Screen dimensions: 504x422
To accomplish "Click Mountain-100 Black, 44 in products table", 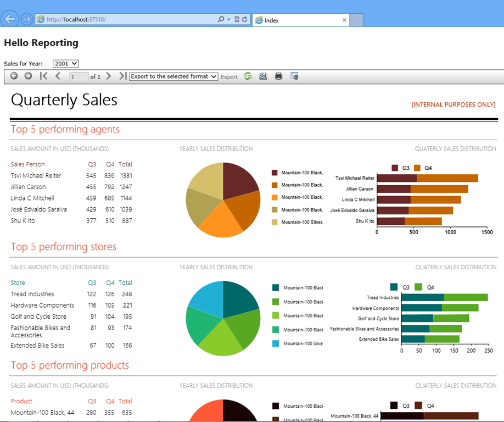I will click(42, 412).
